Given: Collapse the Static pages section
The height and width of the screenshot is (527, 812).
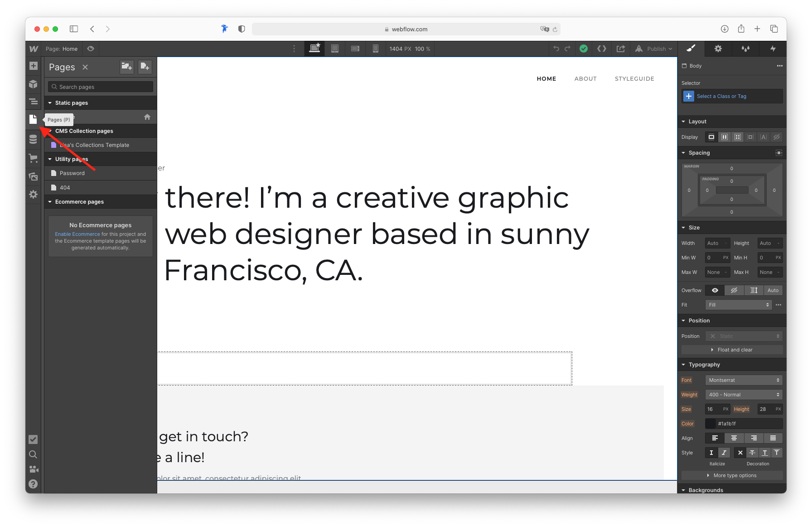Looking at the screenshot, I should click(x=50, y=102).
